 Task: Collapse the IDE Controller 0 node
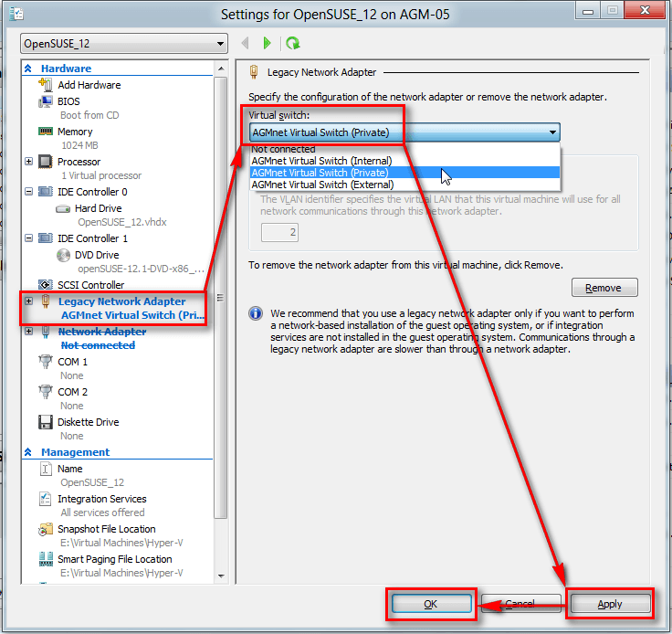29,192
